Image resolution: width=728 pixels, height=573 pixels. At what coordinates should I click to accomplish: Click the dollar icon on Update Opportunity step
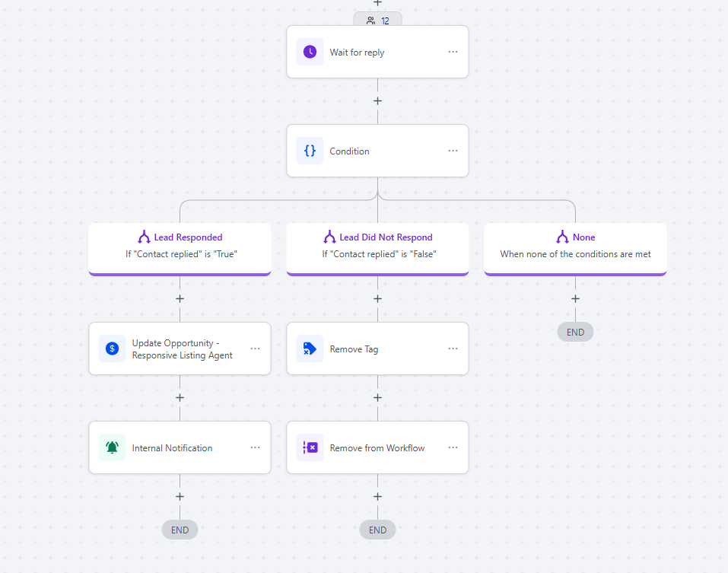[113, 349]
